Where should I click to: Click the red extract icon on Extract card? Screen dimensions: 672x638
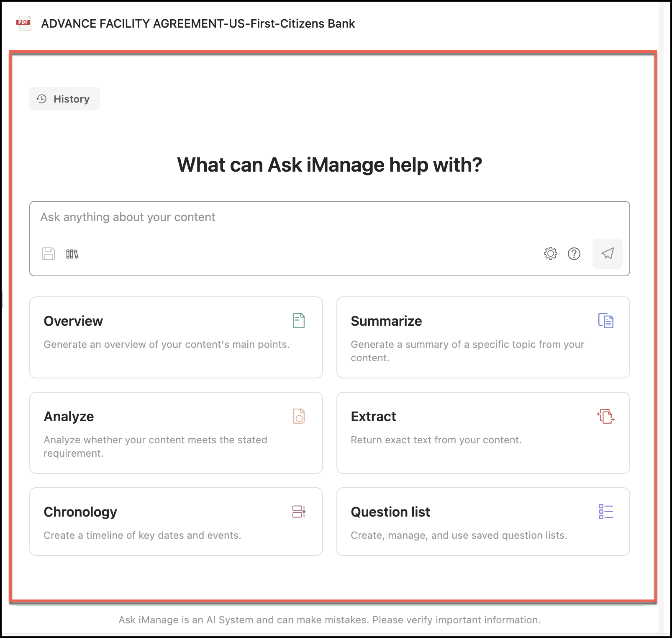(605, 416)
